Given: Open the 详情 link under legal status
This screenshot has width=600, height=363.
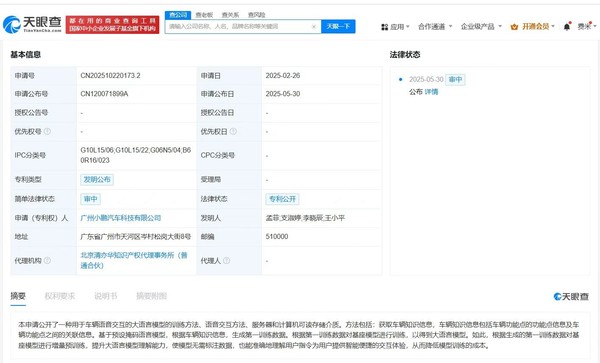Looking at the screenshot, I should [431, 92].
